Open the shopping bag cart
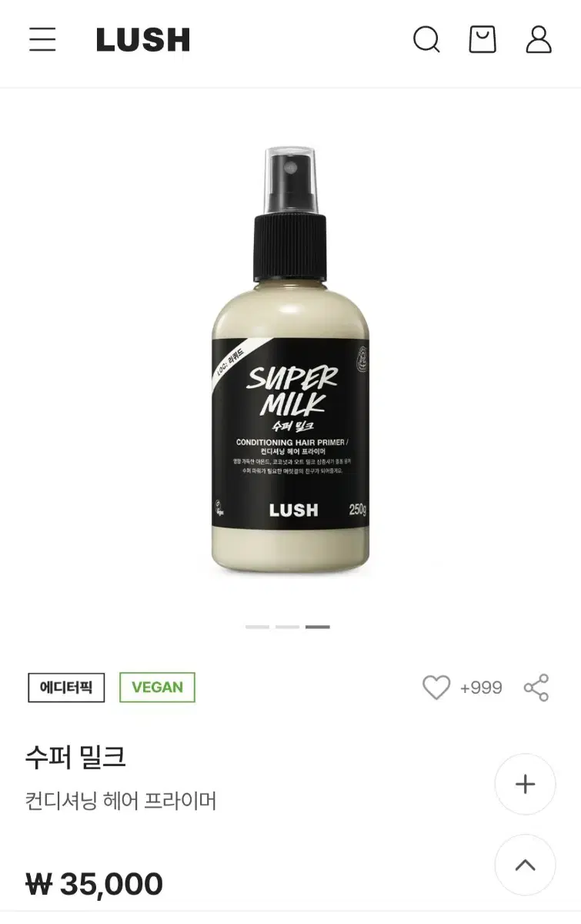Viewport: 581px width, 924px height. coord(482,39)
